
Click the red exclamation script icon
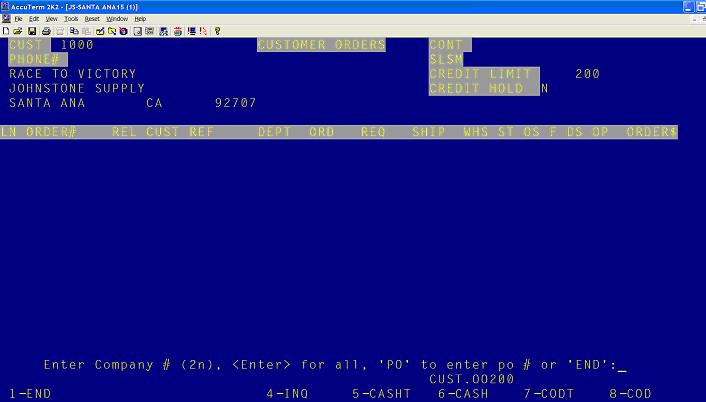coord(204,31)
